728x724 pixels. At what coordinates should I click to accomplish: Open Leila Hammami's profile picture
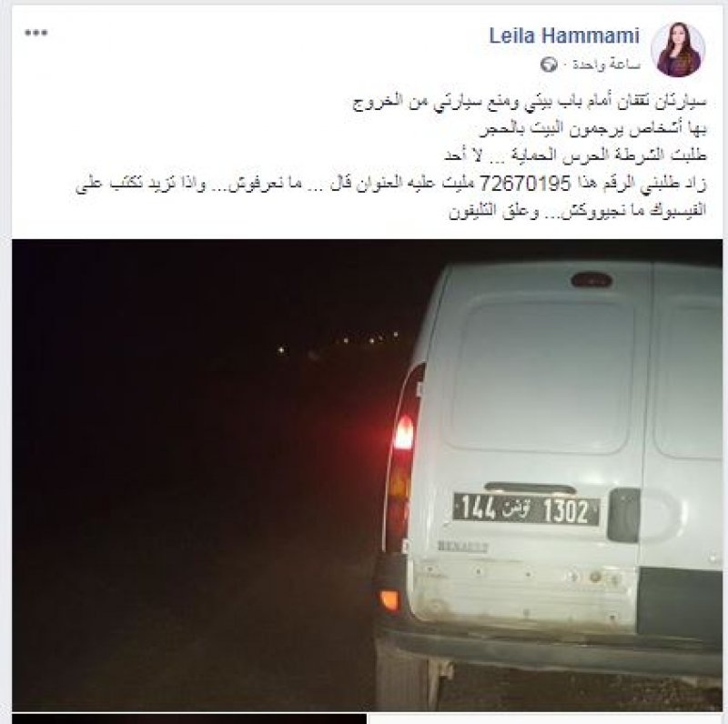678,49
